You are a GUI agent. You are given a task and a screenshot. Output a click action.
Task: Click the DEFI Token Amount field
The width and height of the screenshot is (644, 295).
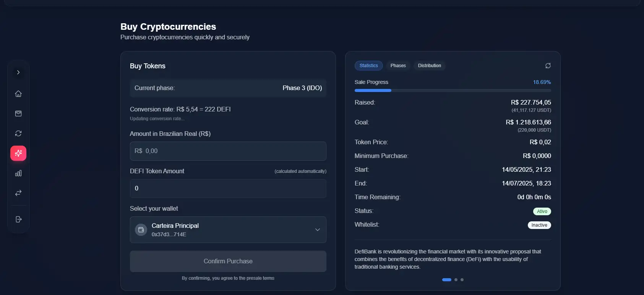(228, 189)
